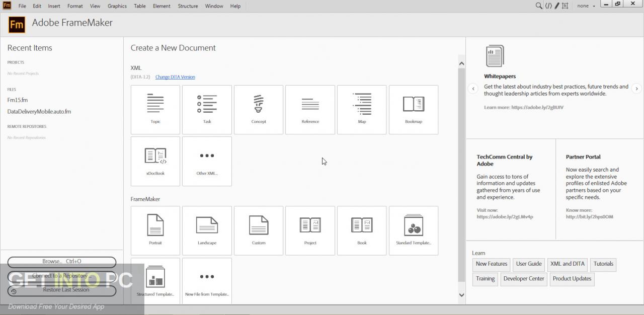Click the code view icon in top bar

point(548,6)
